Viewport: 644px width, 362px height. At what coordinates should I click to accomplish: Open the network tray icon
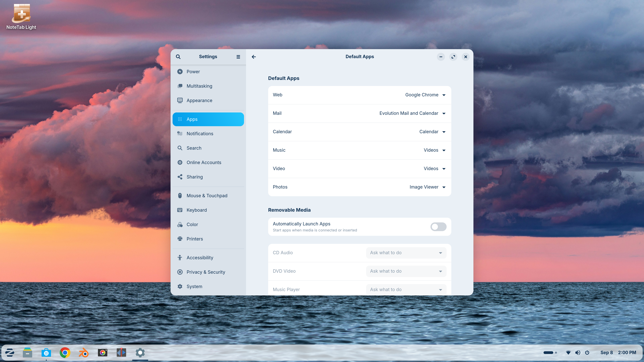point(568,352)
